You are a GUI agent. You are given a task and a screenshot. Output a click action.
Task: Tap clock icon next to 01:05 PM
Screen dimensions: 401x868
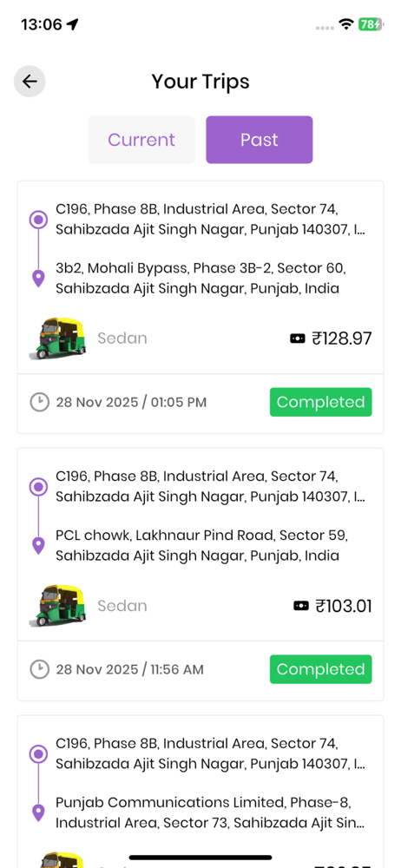click(39, 402)
